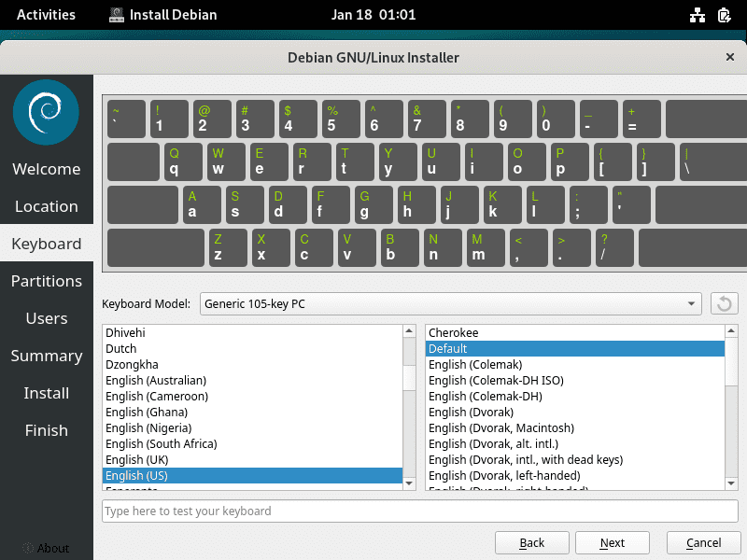
Task: Click the question mark slash key
Action: pyautogui.click(x=615, y=247)
